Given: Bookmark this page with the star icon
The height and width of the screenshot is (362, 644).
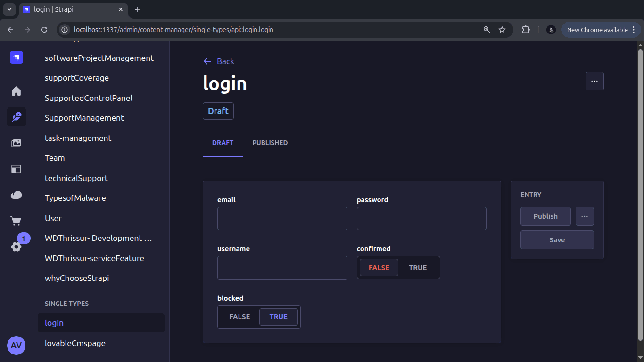Looking at the screenshot, I should (502, 30).
